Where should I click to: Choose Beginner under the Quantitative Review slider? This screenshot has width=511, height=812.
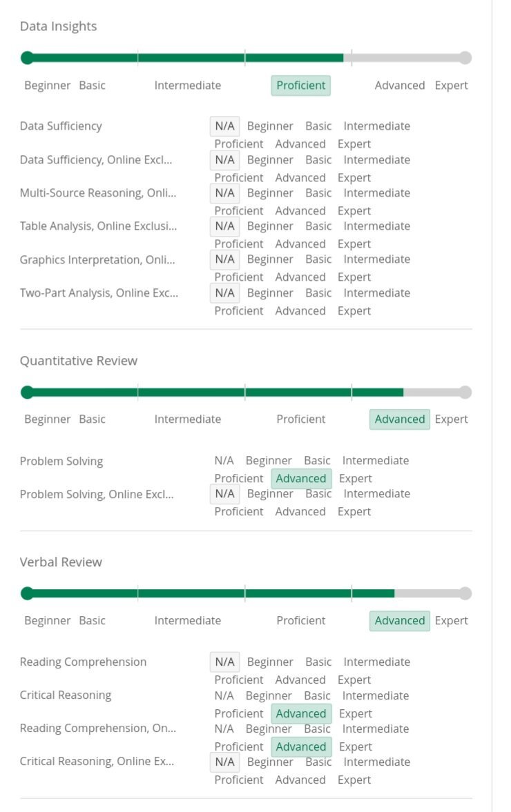[x=47, y=419]
